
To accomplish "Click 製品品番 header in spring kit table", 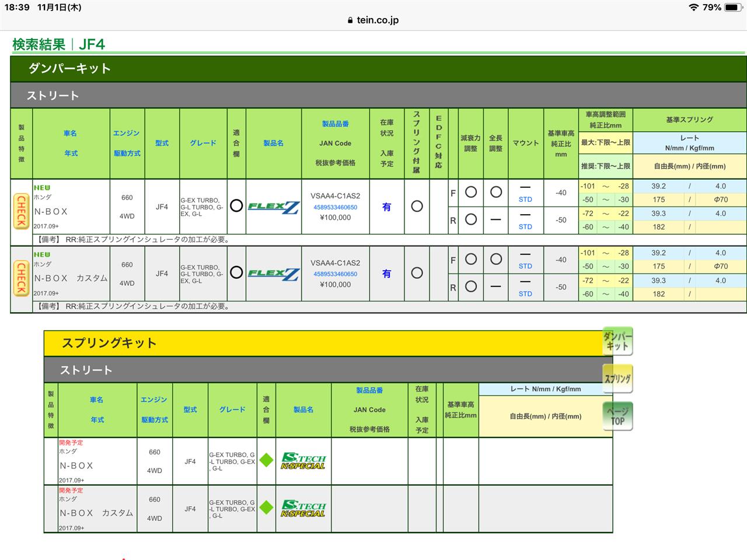I will (x=369, y=390).
